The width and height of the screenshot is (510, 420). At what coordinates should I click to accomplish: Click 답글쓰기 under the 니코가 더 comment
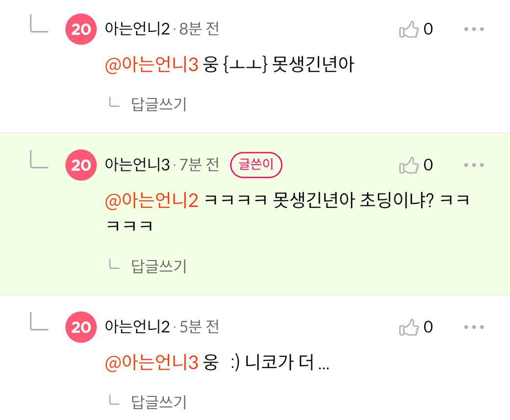159,402
